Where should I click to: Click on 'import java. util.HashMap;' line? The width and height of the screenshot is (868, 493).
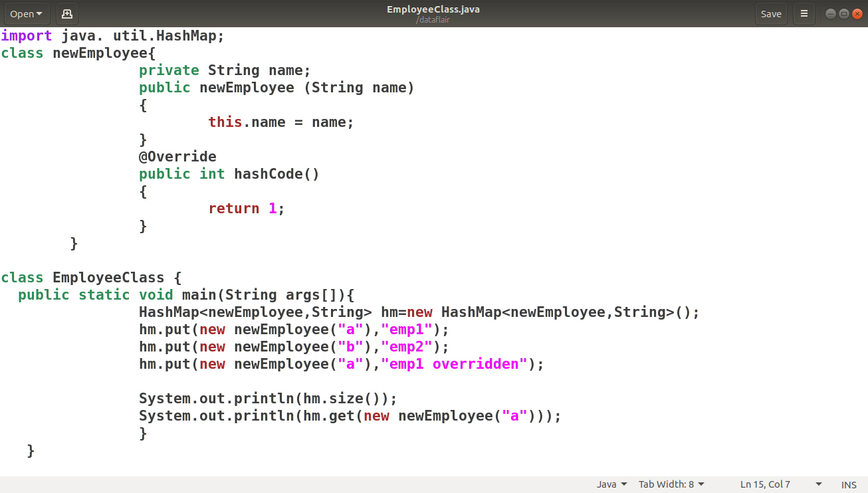tap(113, 36)
